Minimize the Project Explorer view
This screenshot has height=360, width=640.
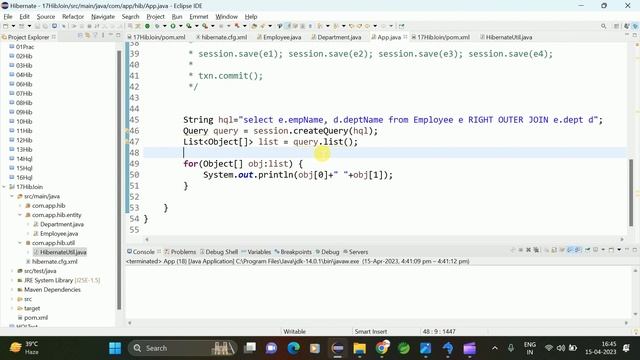[111, 36]
